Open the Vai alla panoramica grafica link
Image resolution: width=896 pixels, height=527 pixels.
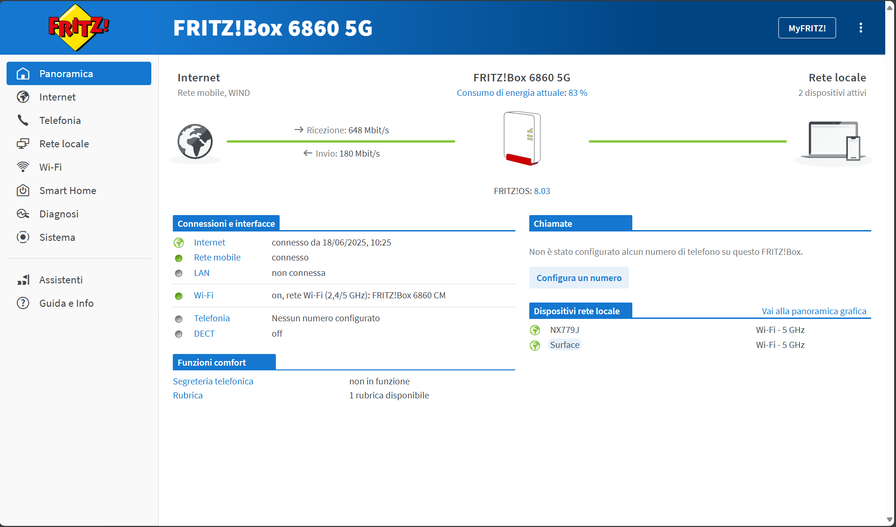pos(814,311)
